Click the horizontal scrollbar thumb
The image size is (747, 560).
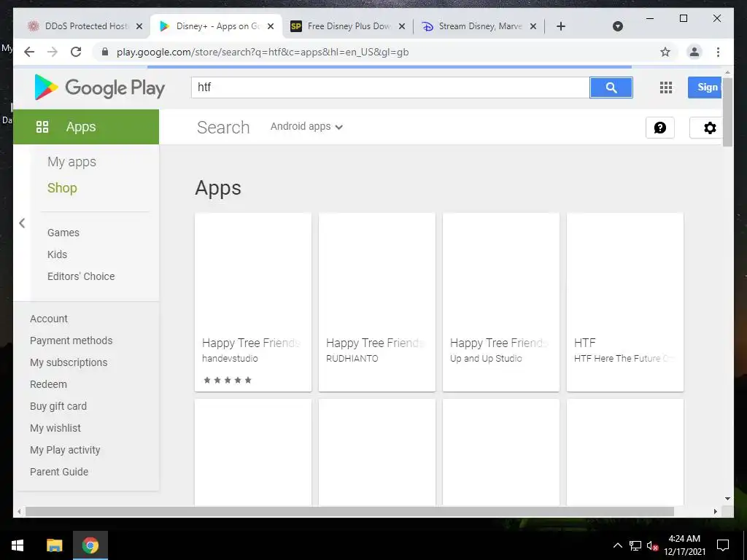point(349,511)
